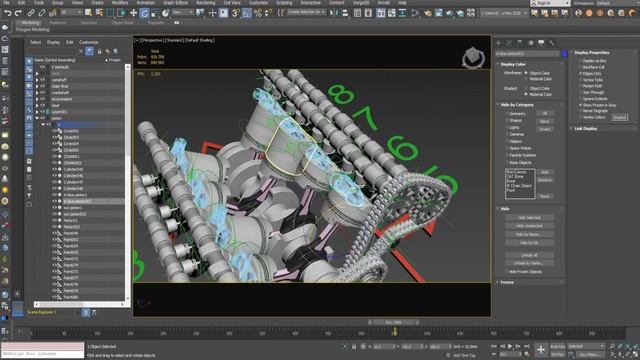Select Shaded Object Color radio button

pyautogui.click(x=526, y=88)
